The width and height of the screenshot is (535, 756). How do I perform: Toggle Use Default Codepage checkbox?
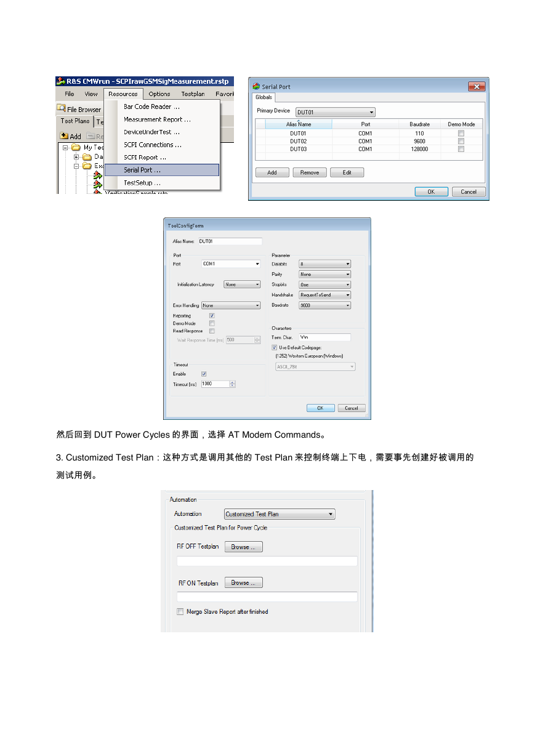[x=275, y=347]
